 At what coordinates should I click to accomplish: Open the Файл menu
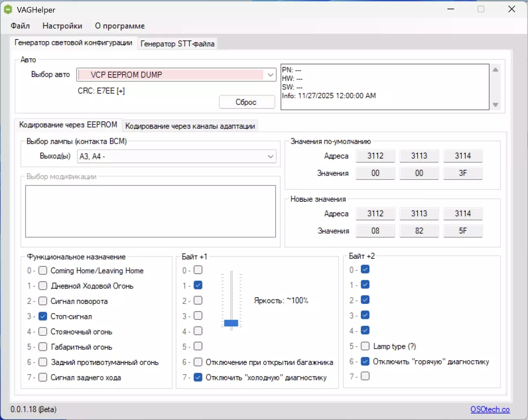pyautogui.click(x=20, y=26)
